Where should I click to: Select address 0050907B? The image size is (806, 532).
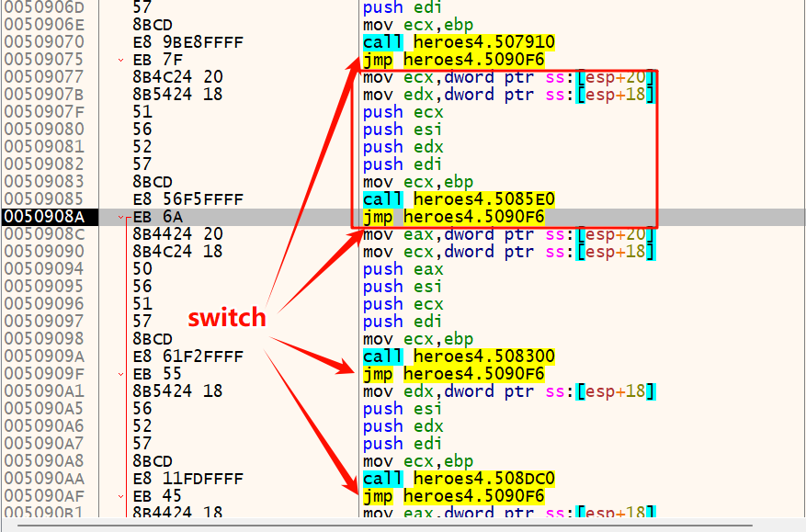coord(44,95)
